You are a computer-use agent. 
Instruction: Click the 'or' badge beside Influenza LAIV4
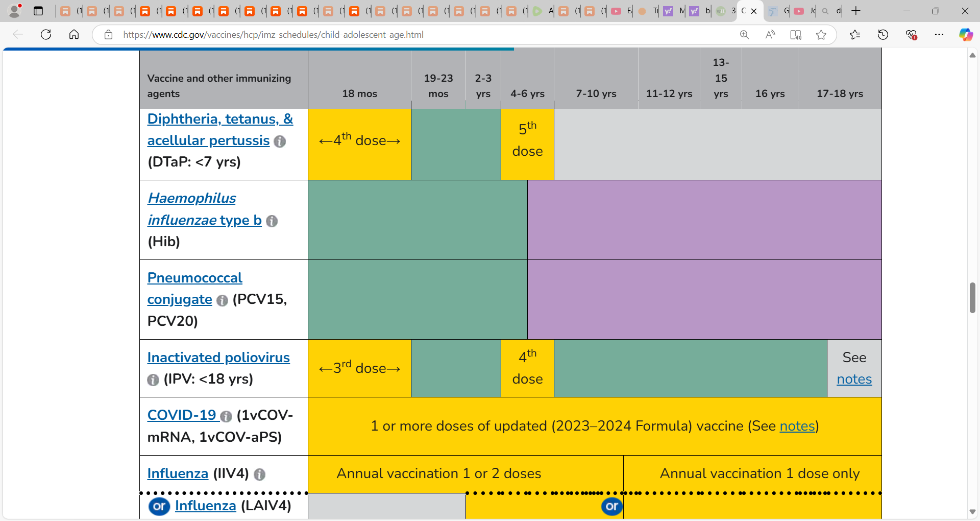[159, 506]
